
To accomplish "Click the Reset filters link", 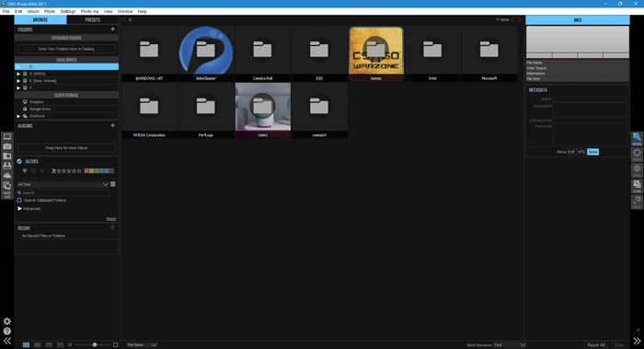I will (111, 218).
